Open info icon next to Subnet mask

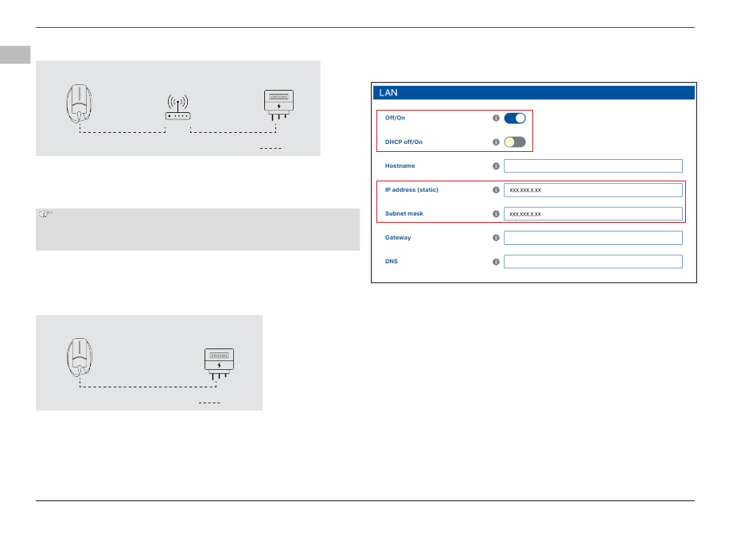tap(496, 214)
